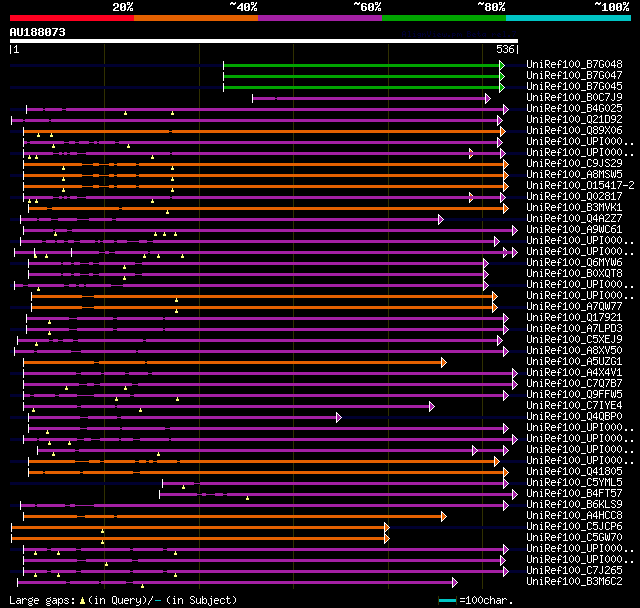Click the yellow large-gap legend marker
The height and width of the screenshot is (608, 640).
(x=82, y=601)
